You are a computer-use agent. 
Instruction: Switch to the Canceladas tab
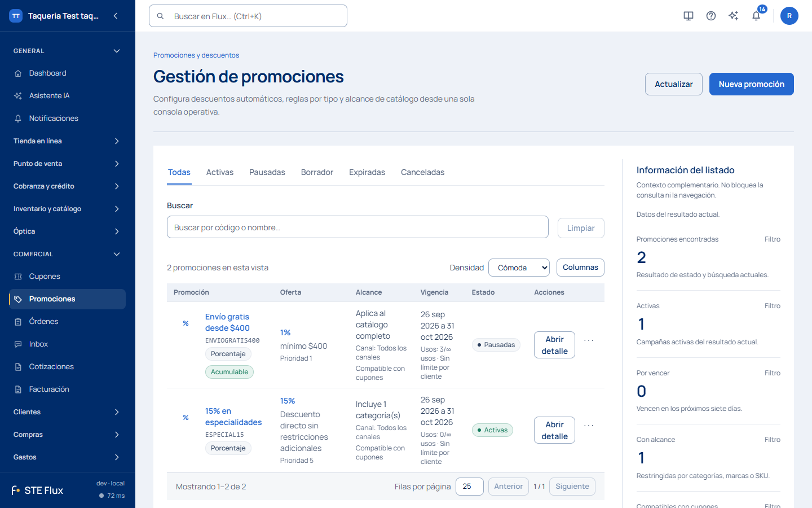click(x=422, y=172)
